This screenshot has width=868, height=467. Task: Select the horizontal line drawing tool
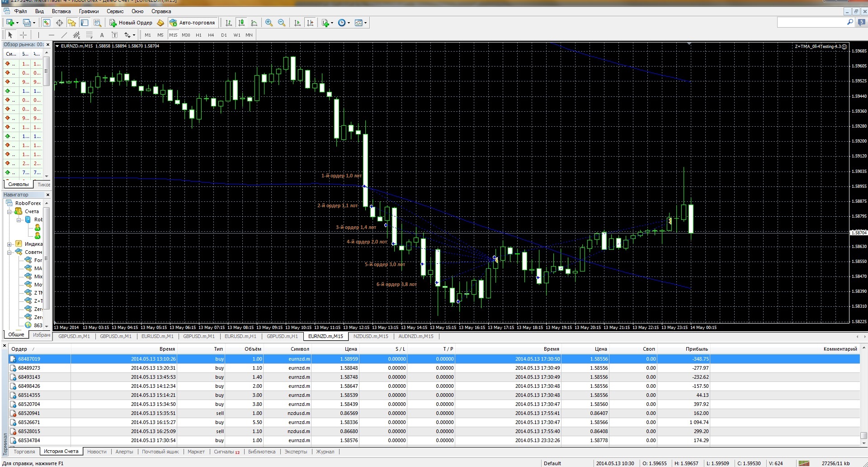(x=51, y=35)
